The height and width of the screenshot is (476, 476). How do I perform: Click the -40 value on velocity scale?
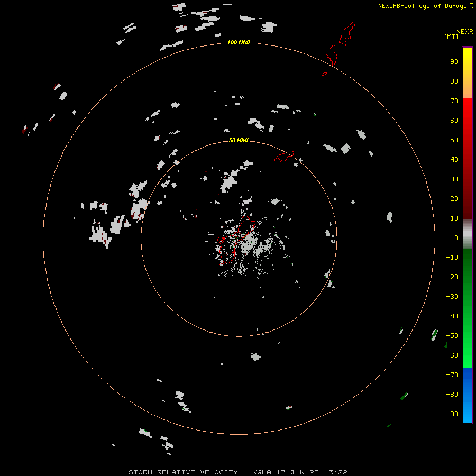point(452,316)
